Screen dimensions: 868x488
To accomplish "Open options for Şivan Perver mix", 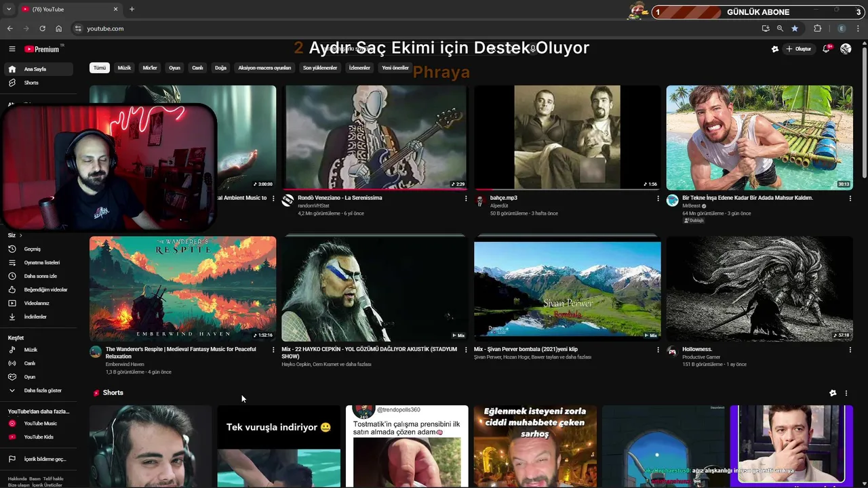I will point(658,350).
